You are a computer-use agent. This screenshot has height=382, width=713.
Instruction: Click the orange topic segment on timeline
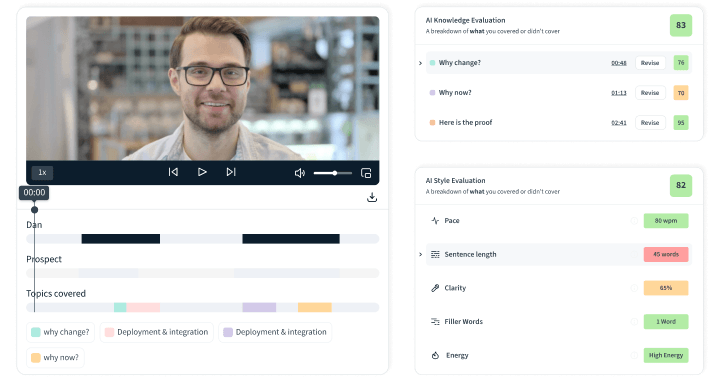click(315, 307)
